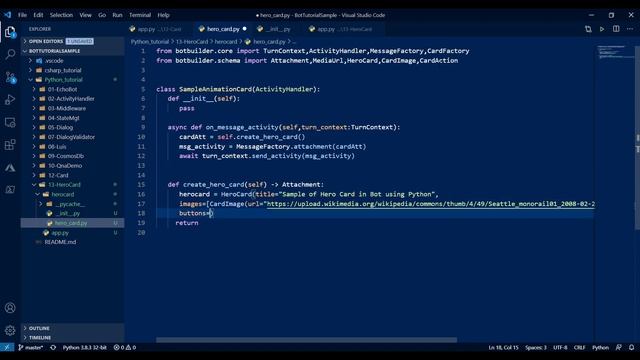Split the editor to the right
640x360 pixels.
coord(616,29)
